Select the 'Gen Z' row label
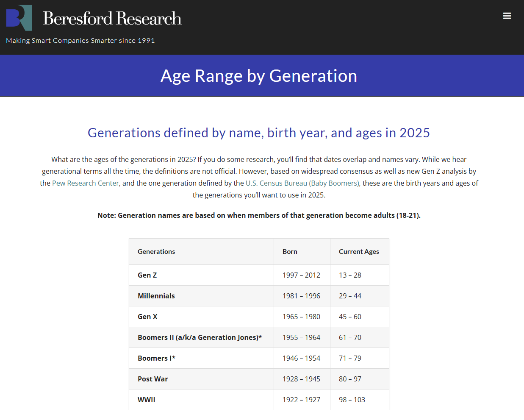 click(x=147, y=275)
